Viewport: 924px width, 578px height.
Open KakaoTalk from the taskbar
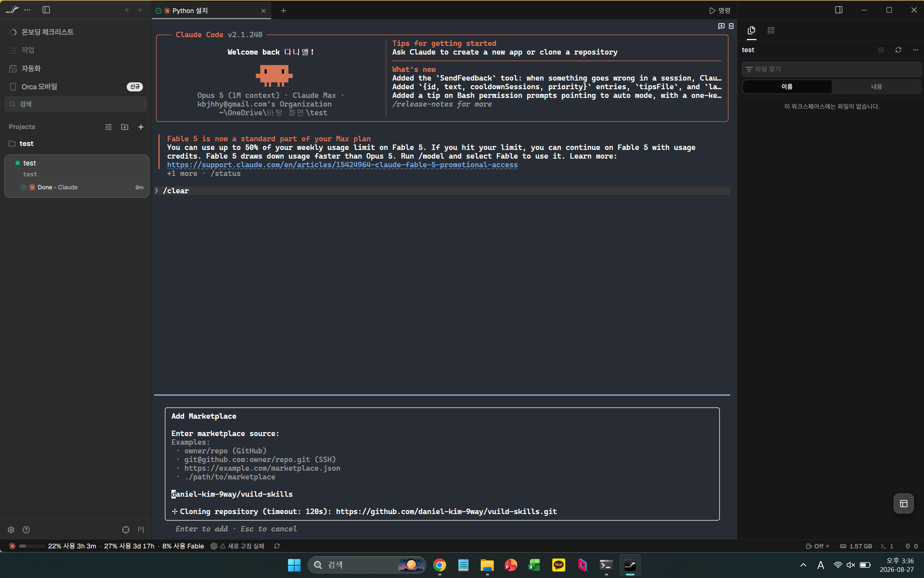pos(559,565)
